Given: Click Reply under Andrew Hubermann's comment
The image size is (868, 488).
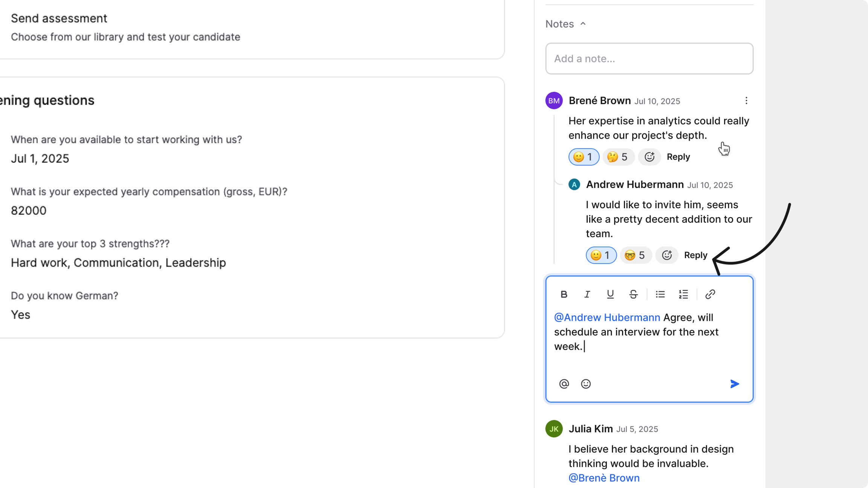Looking at the screenshot, I should (x=695, y=255).
